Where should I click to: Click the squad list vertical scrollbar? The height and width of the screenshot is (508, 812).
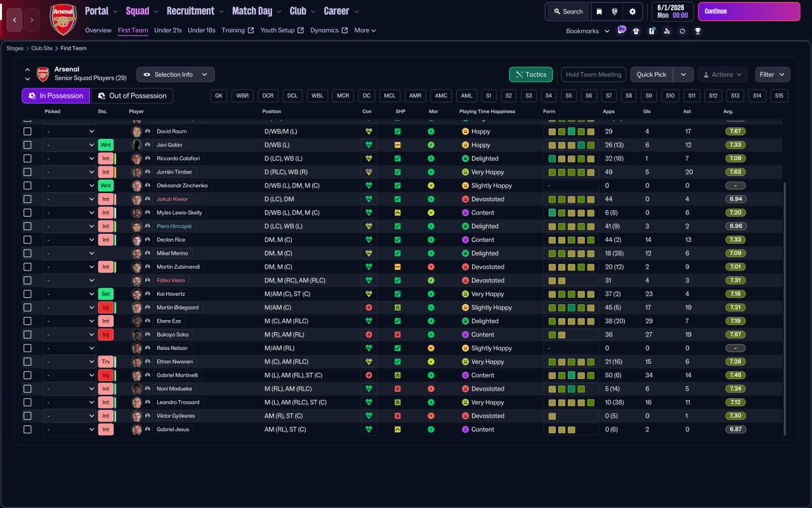[785, 309]
